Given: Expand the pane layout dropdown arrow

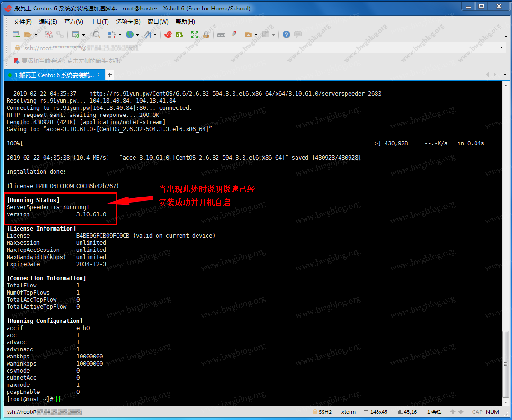Looking at the screenshot, I should point(273,35).
